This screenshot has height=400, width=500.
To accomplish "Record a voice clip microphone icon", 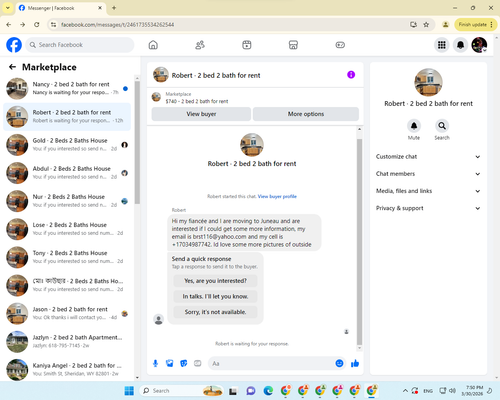I will tap(155, 363).
